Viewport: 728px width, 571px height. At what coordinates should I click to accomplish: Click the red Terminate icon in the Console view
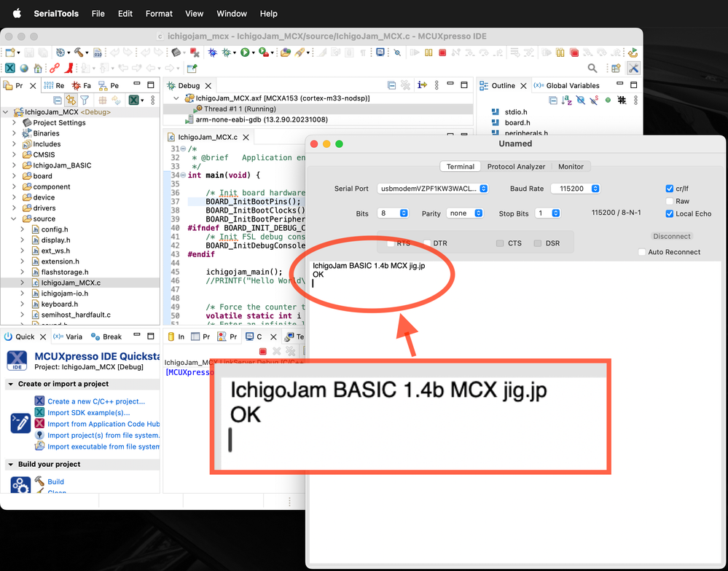(x=263, y=351)
